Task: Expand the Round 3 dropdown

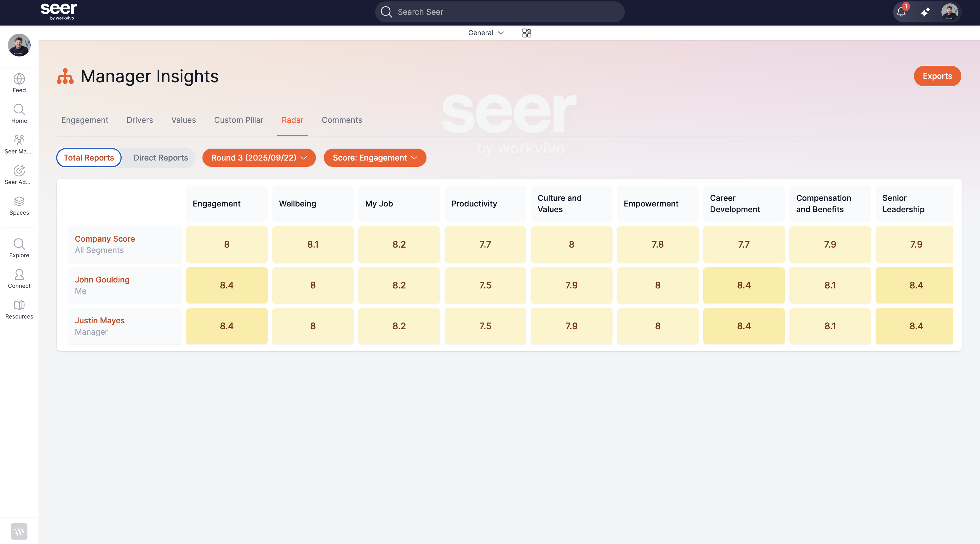Action: pyautogui.click(x=259, y=158)
